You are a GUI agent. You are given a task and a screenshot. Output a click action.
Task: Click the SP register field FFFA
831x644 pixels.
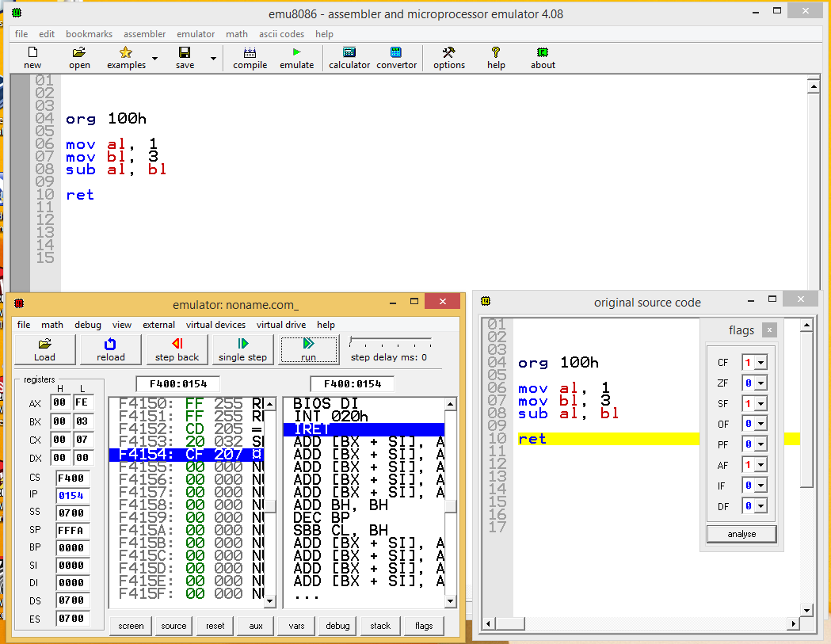tap(71, 531)
